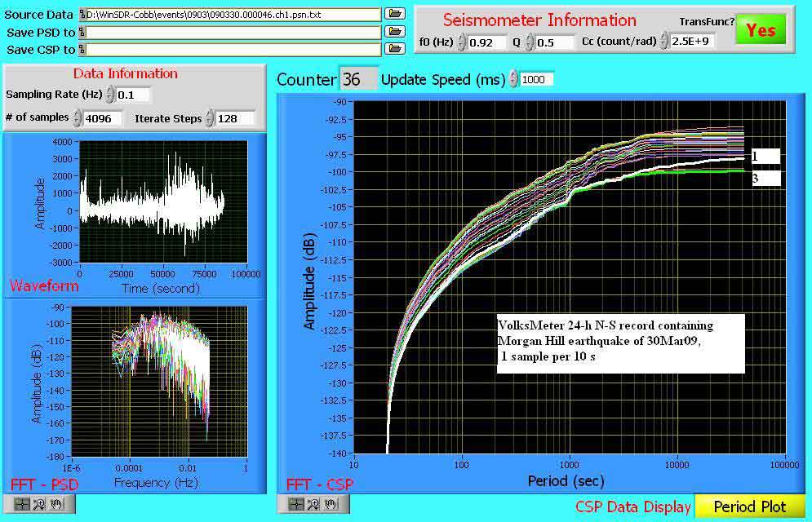812x522 pixels.
Task: Click the Iterate Steps field 128
Action: 234,118
